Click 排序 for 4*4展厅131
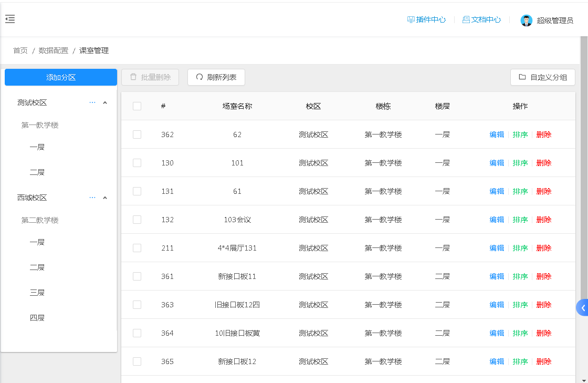 (x=520, y=248)
